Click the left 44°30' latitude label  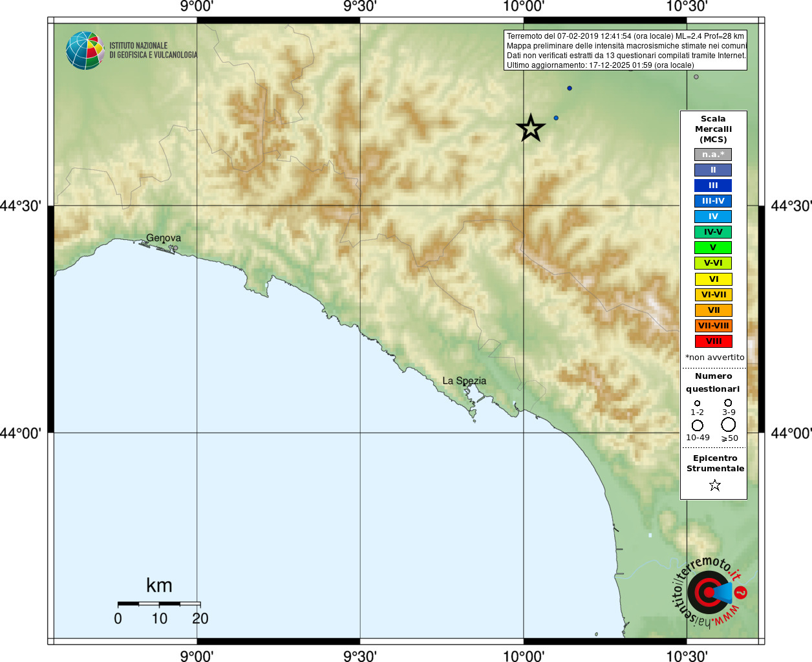point(21,206)
